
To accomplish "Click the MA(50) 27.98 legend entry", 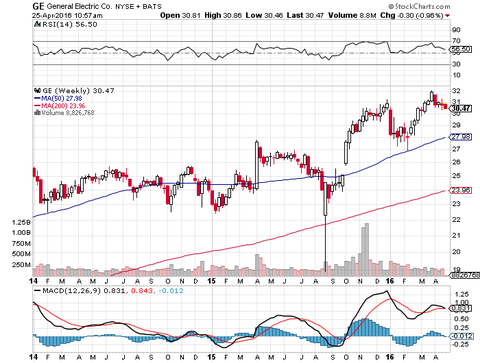I will [58, 98].
